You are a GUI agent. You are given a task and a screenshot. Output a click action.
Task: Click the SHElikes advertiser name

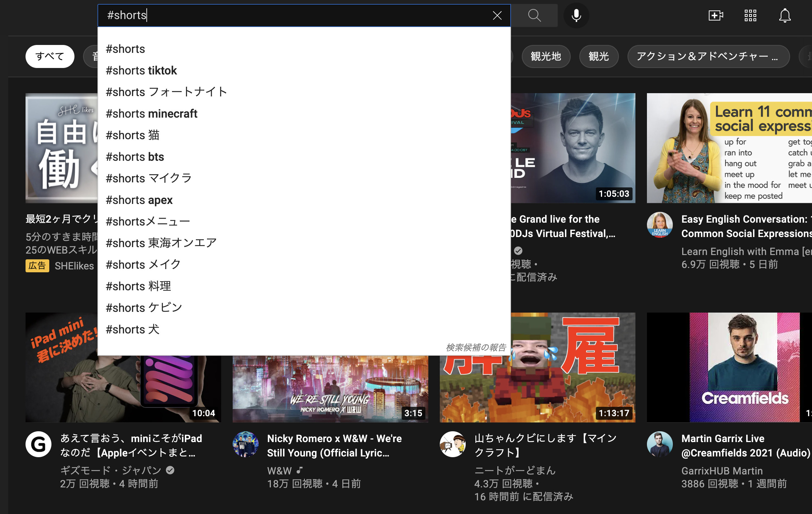pos(74,266)
